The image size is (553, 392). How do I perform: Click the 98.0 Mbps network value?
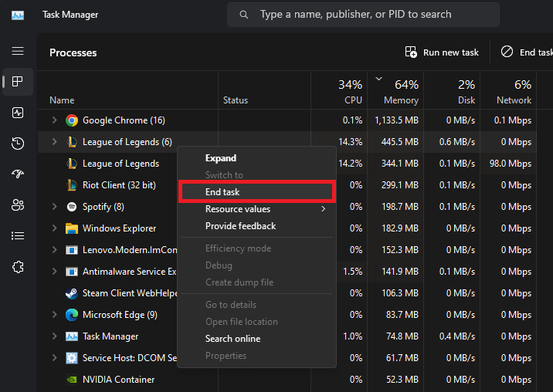pos(511,164)
